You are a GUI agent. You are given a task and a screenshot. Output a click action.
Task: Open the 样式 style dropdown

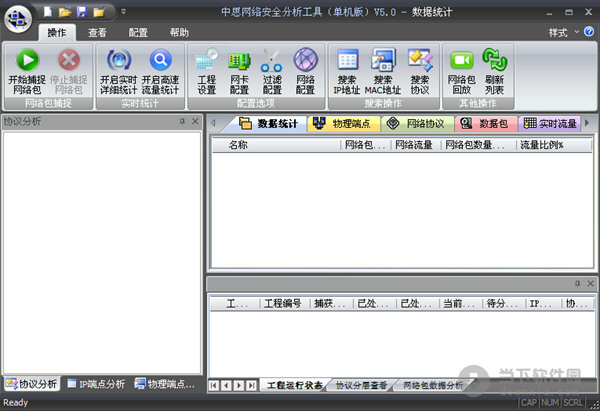(564, 33)
